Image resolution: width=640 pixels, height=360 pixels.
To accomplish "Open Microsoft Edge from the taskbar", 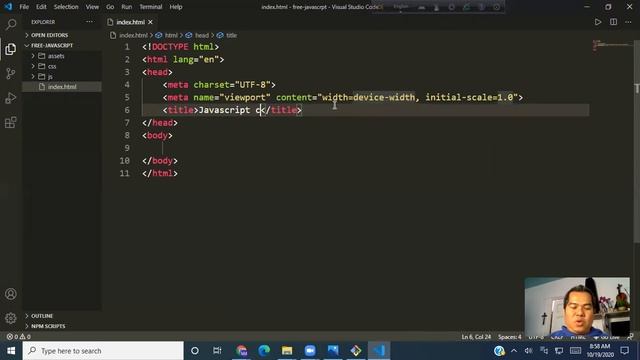I will point(264,351).
